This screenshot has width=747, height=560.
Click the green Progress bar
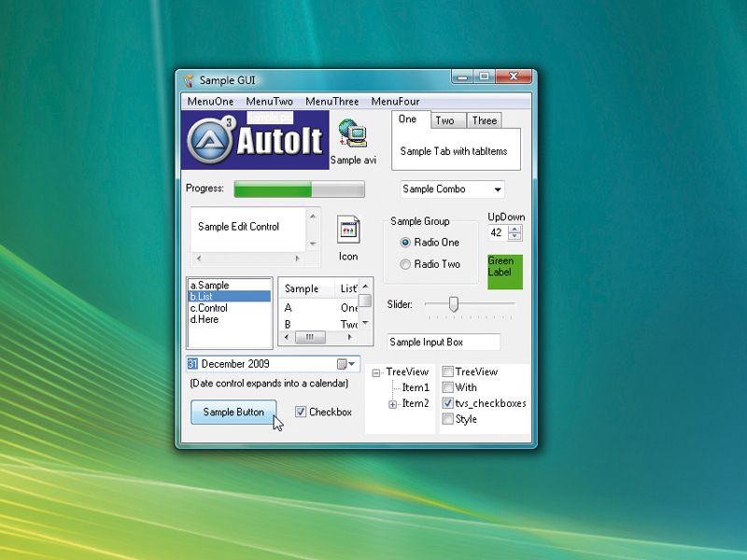(x=299, y=189)
